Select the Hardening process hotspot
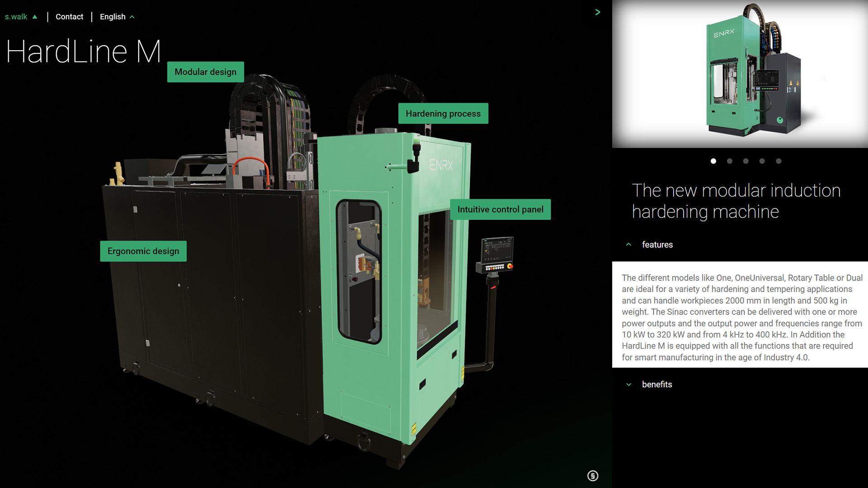 coord(443,113)
